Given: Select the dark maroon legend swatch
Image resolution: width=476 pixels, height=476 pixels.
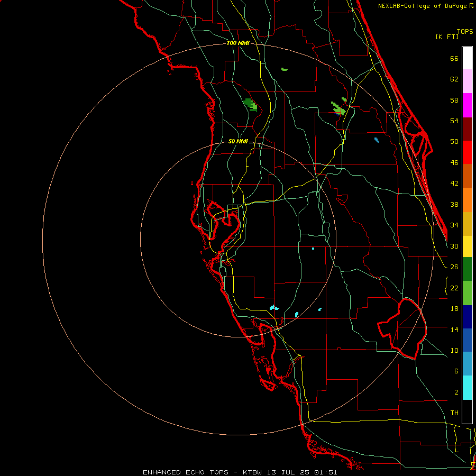Looking at the screenshot, I should coord(467,129).
